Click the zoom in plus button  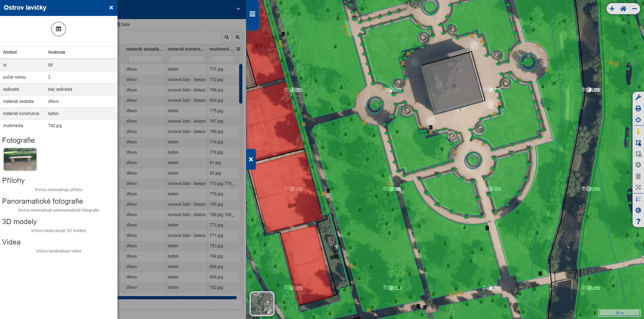click(x=612, y=9)
